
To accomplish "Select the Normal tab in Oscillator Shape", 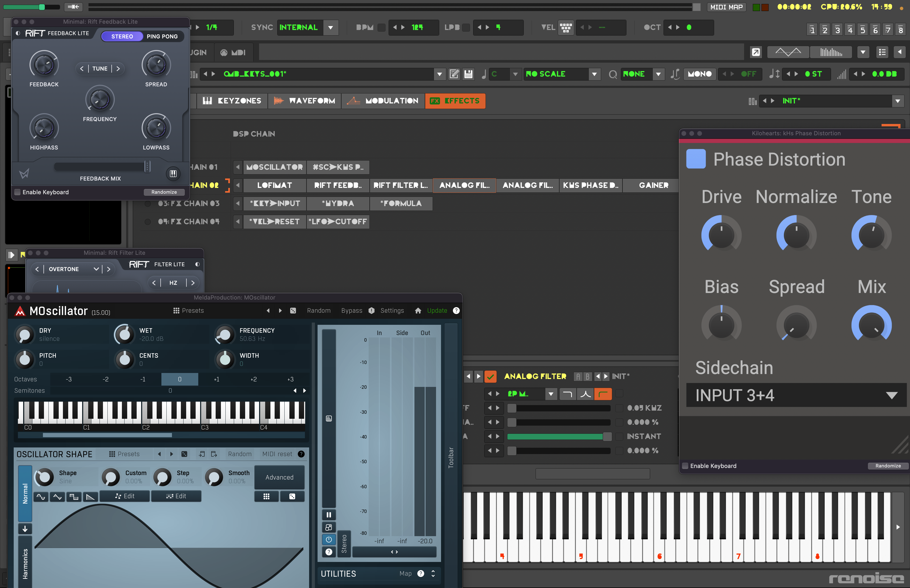I will point(25,493).
